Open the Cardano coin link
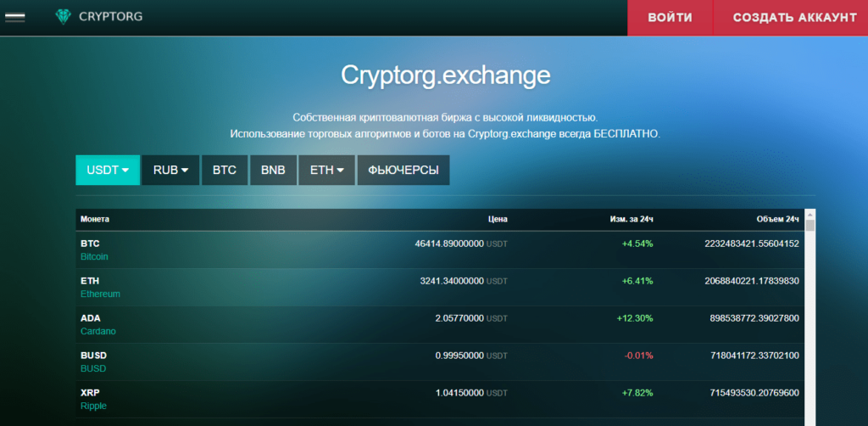Screen dimensions: 868x426 point(98,331)
